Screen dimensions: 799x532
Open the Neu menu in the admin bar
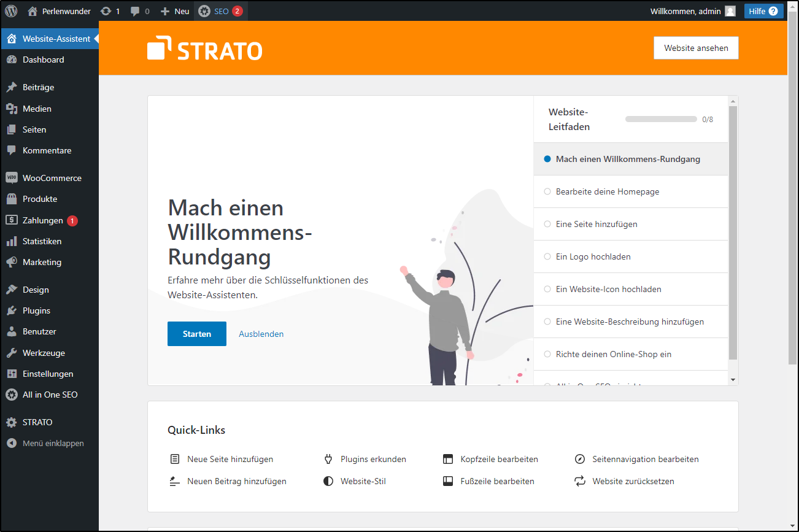tap(174, 10)
